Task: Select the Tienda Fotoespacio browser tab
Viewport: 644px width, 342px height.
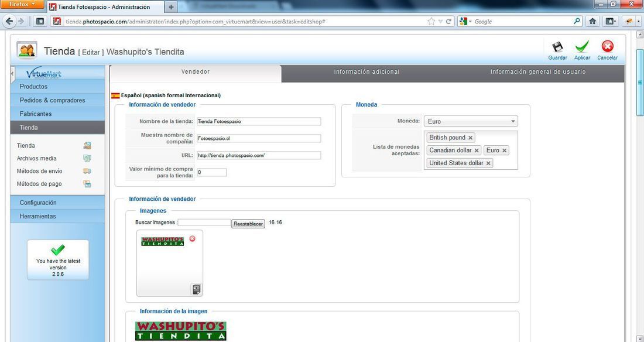Action: coord(105,7)
